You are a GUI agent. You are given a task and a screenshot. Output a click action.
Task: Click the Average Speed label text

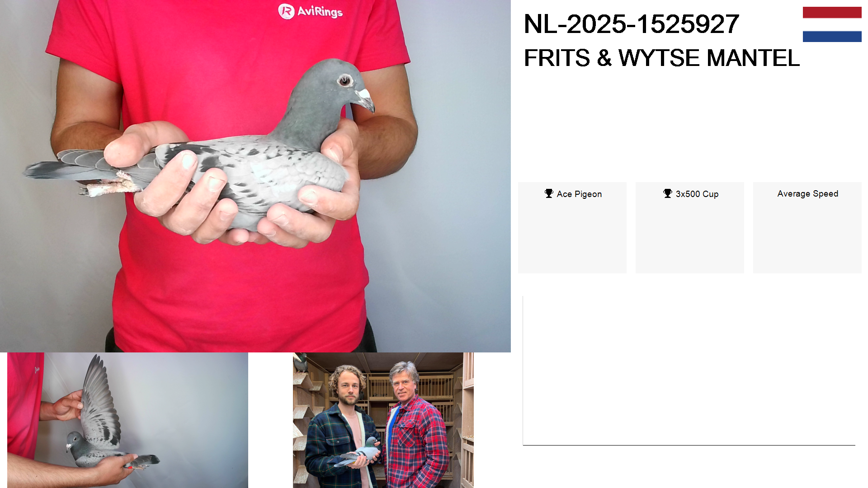808,193
